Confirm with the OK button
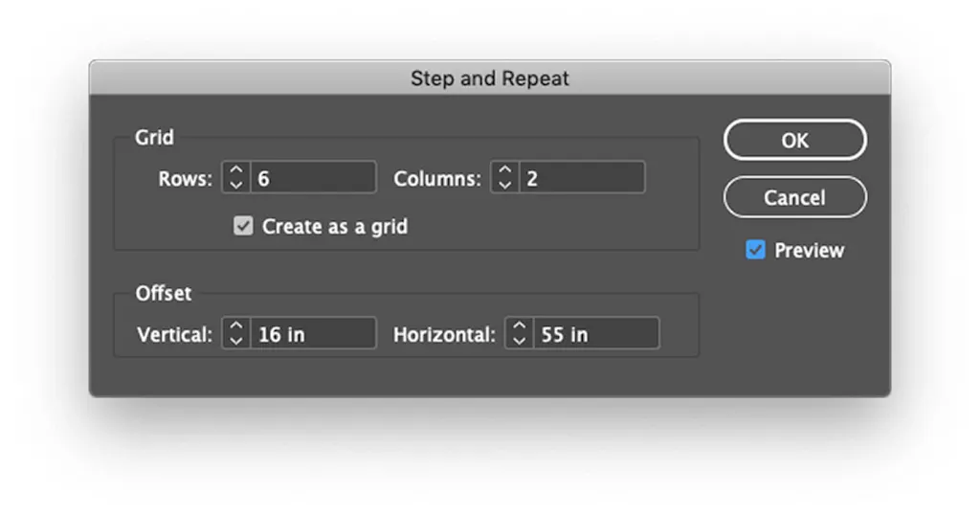The image size is (980, 515). (794, 140)
